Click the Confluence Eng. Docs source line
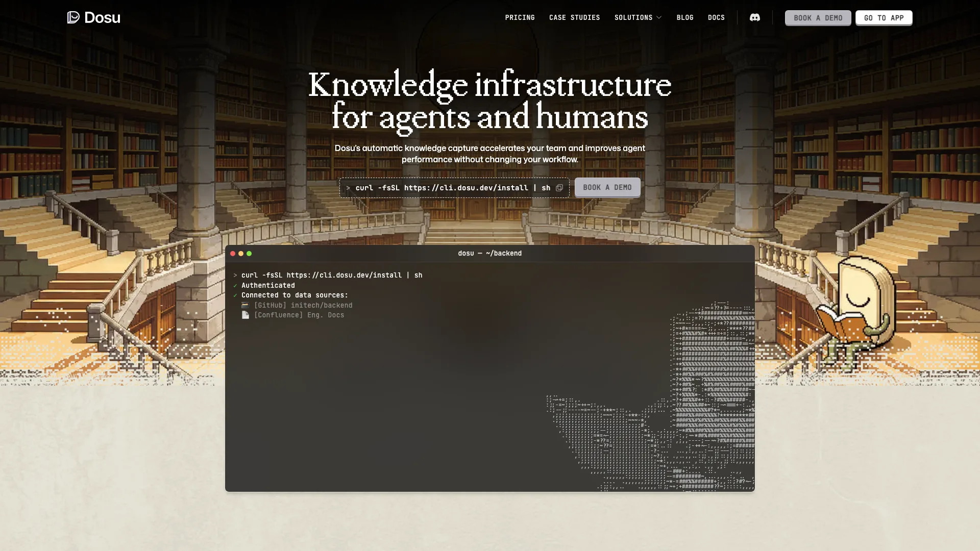980x551 pixels. click(x=293, y=315)
